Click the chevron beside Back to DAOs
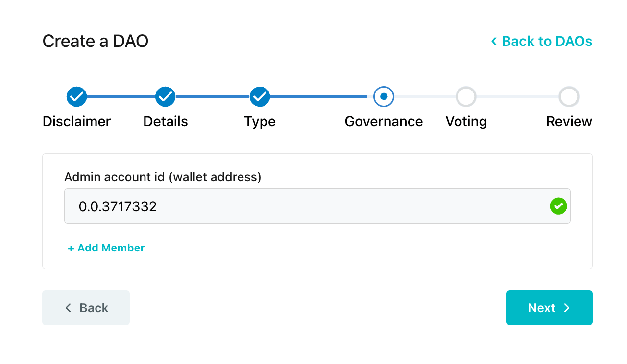Viewport: 627px width, 364px height. point(494,41)
